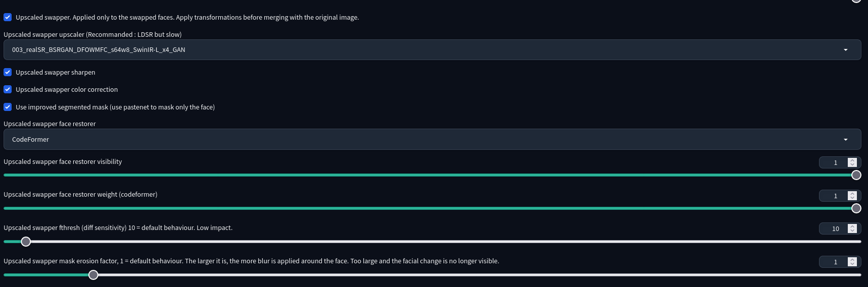Decrement face restorer visibility value

click(x=852, y=165)
